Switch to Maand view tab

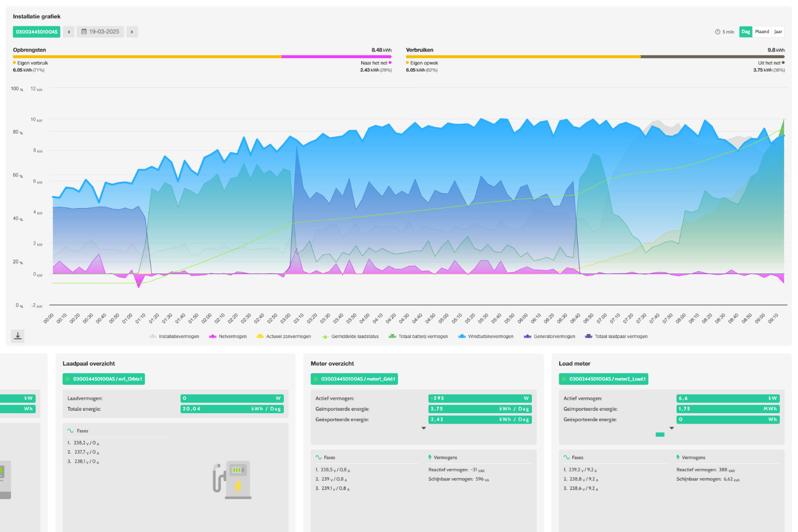(762, 32)
